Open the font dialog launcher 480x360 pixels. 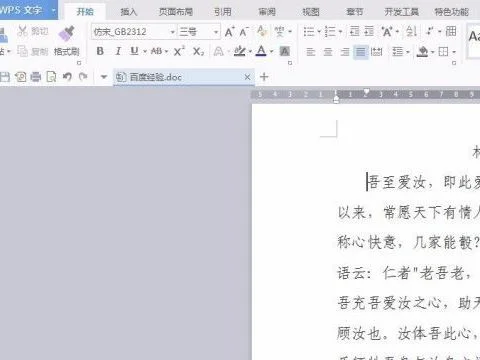pyautogui.click(x=290, y=63)
